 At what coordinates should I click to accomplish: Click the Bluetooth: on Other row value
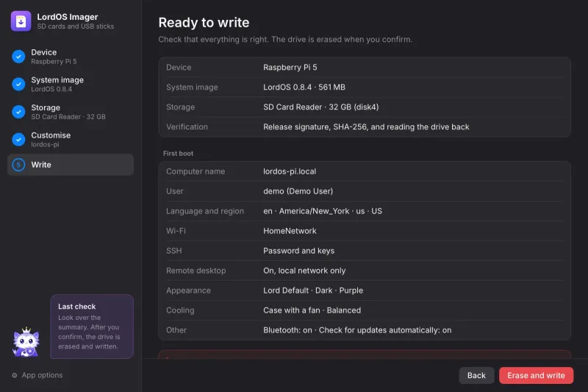click(357, 330)
